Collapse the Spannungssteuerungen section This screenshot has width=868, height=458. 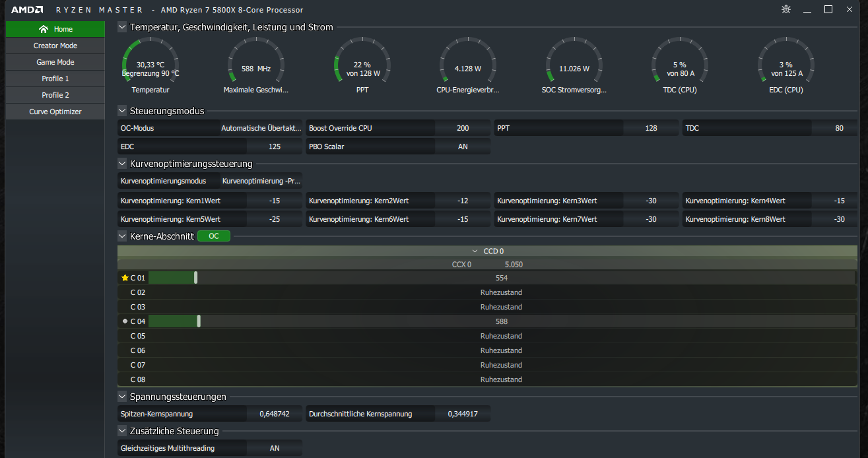point(122,397)
